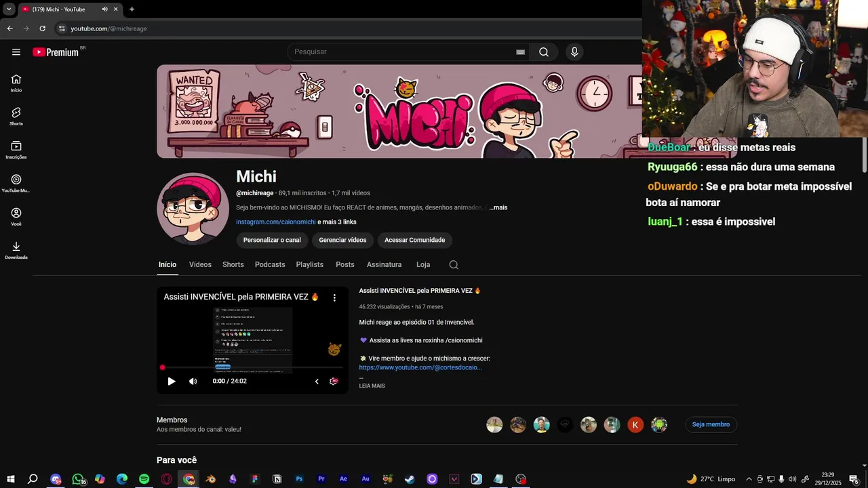Switch to the Loja channel tab

pos(423,265)
